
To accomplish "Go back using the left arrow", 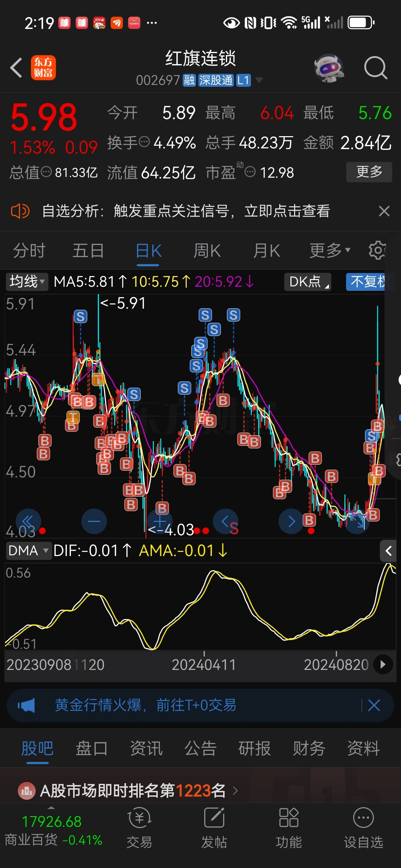I will (16, 68).
